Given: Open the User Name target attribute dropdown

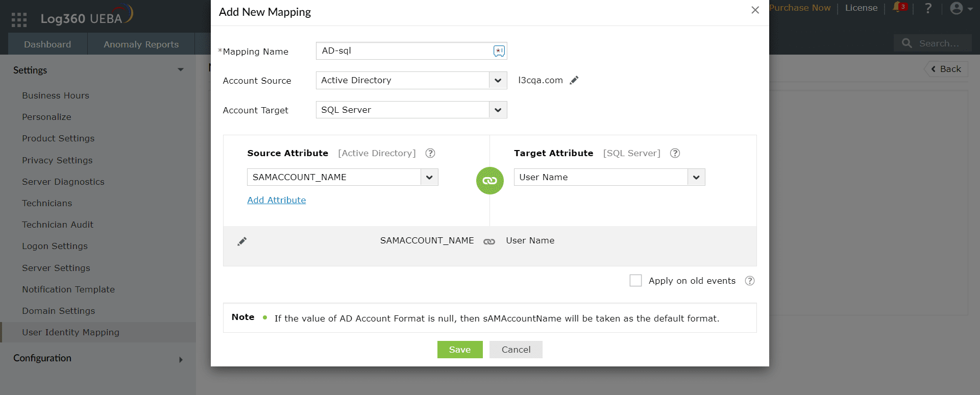Looking at the screenshot, I should click(696, 178).
